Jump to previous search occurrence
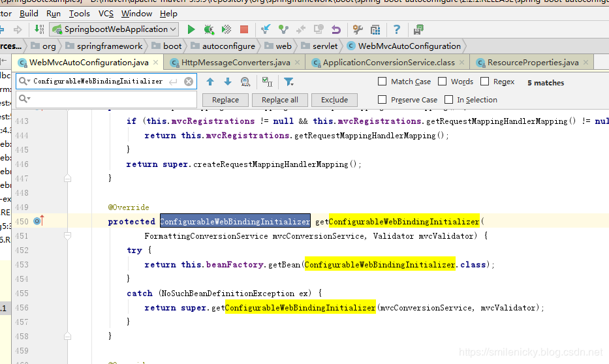Image resolution: width=609 pixels, height=364 pixels. point(210,82)
